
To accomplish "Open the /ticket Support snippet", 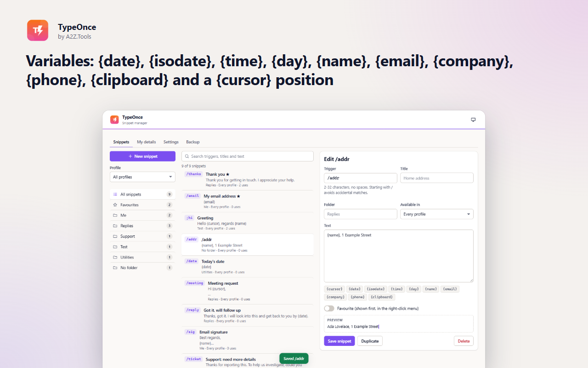I will pyautogui.click(x=248, y=361).
